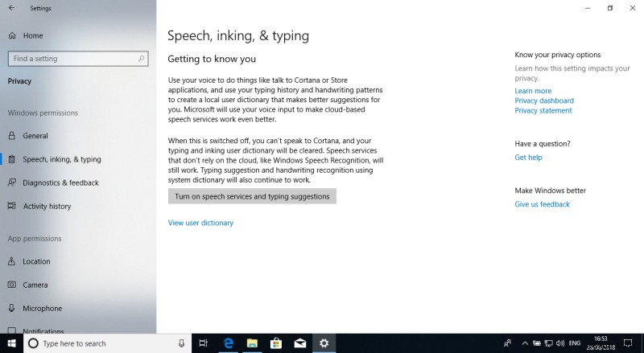644x353 pixels.
Task: Open the Home settings page
Action: pyautogui.click(x=33, y=35)
